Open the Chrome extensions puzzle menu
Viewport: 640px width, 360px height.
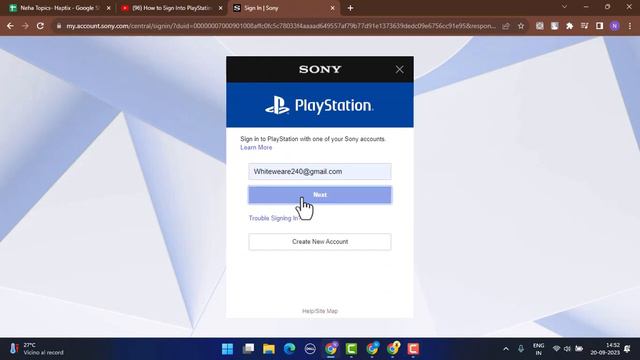[x=569, y=26]
